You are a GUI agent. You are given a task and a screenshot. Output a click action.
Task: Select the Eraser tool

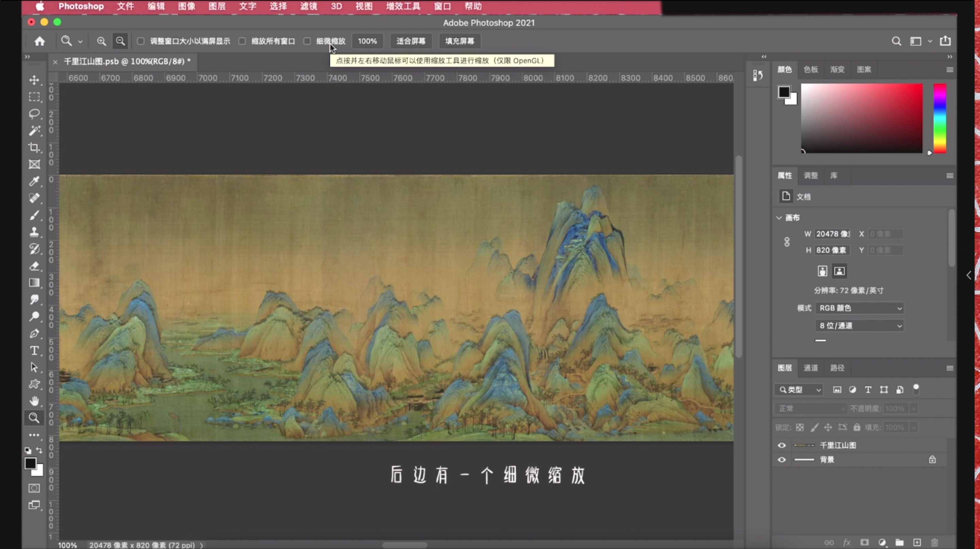[34, 266]
